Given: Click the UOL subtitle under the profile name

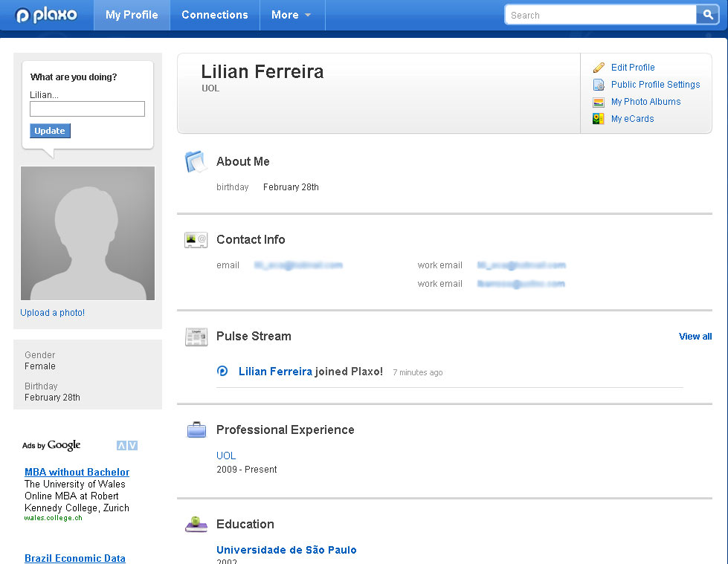Looking at the screenshot, I should tap(210, 88).
